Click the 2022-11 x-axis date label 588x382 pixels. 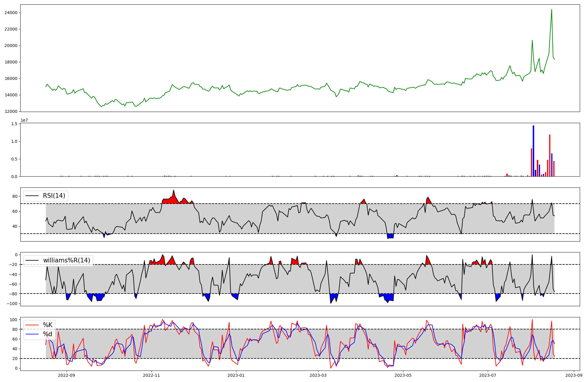click(151, 375)
